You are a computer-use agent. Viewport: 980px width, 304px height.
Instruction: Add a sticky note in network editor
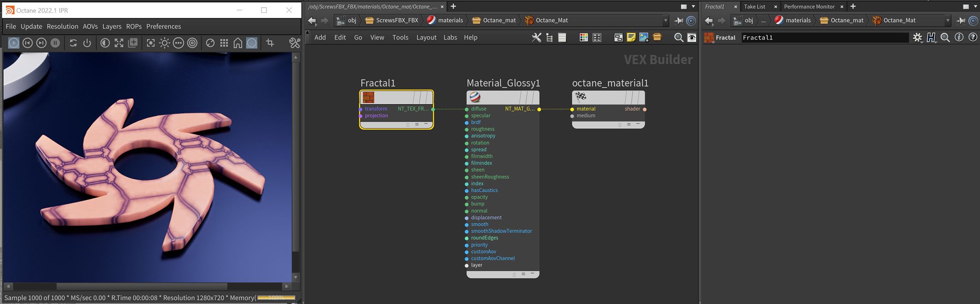click(631, 38)
